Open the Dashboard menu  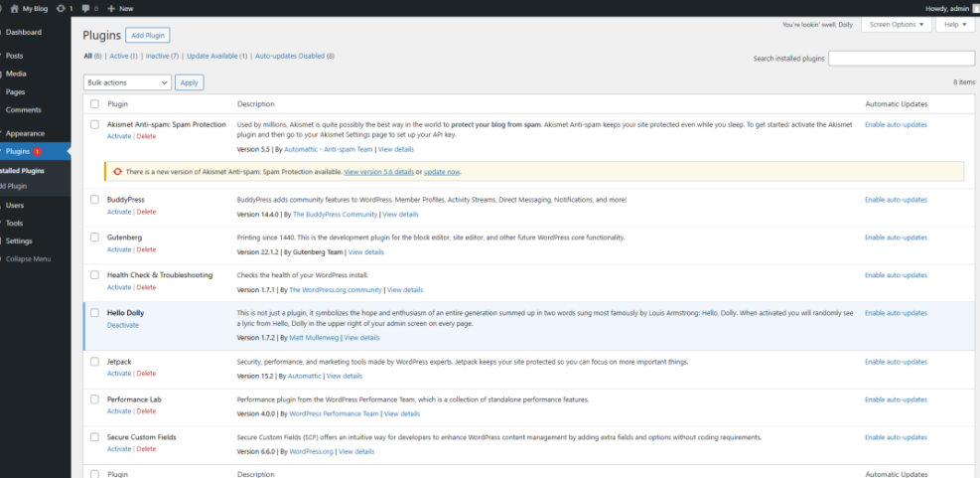pyautogui.click(x=24, y=32)
